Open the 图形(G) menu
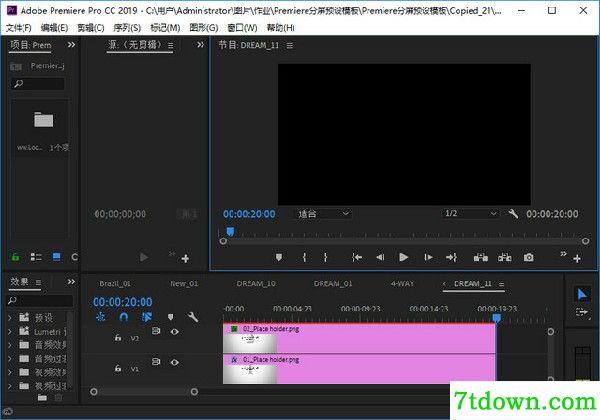Image resolution: width=600 pixels, height=420 pixels. pyautogui.click(x=204, y=28)
